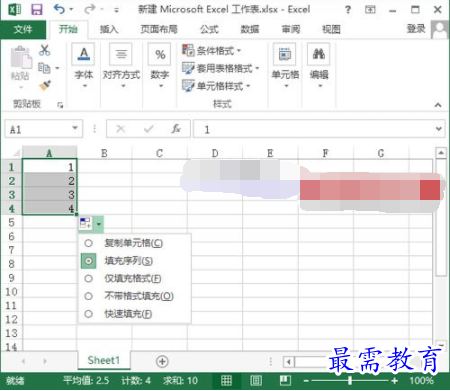
Task: Click the 登录 sign-in link
Action: pos(416,29)
